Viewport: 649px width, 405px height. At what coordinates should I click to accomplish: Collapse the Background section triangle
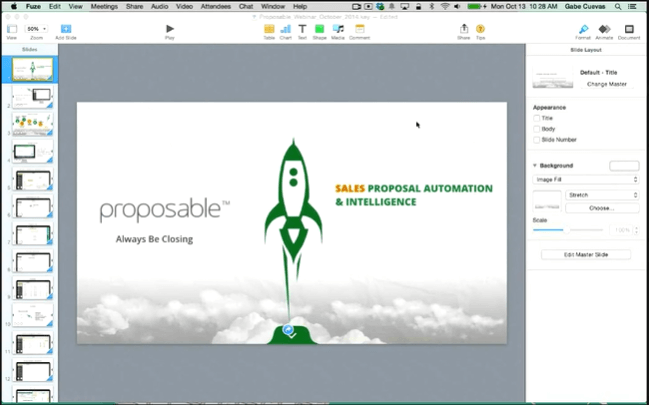coord(535,166)
